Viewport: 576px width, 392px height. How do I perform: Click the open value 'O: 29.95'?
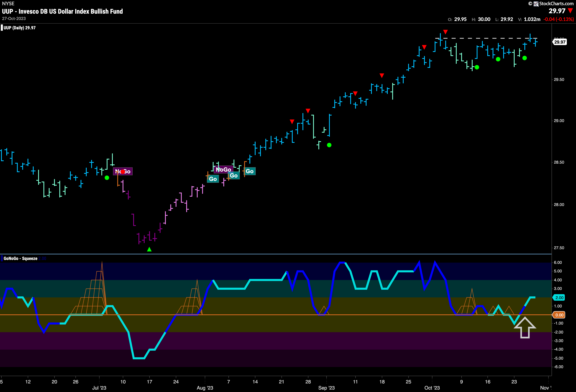click(x=457, y=19)
